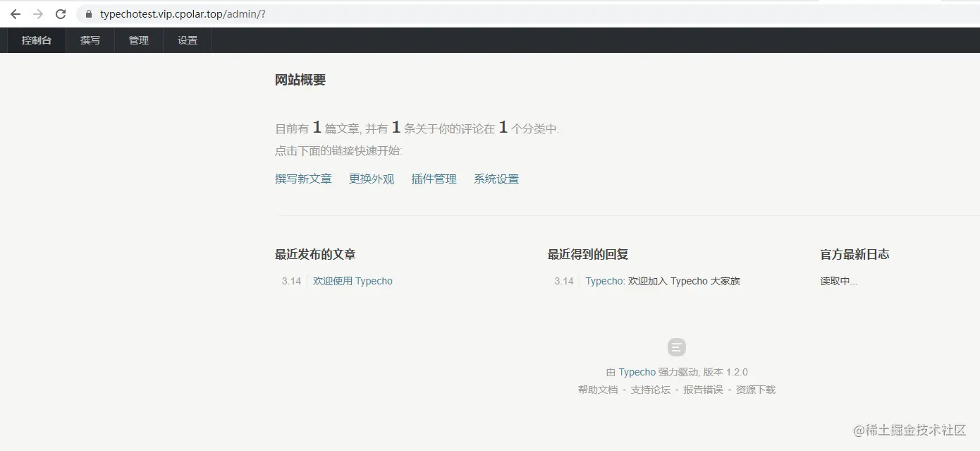980x451 pixels.
Task: Open the post 欢迎使用 Typecho
Action: tap(353, 281)
